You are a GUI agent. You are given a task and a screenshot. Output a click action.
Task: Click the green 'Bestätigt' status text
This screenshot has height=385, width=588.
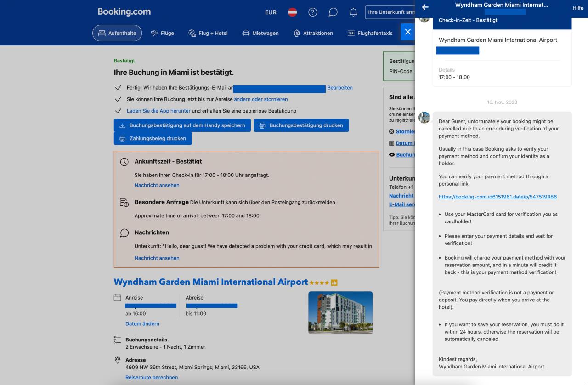pos(124,61)
